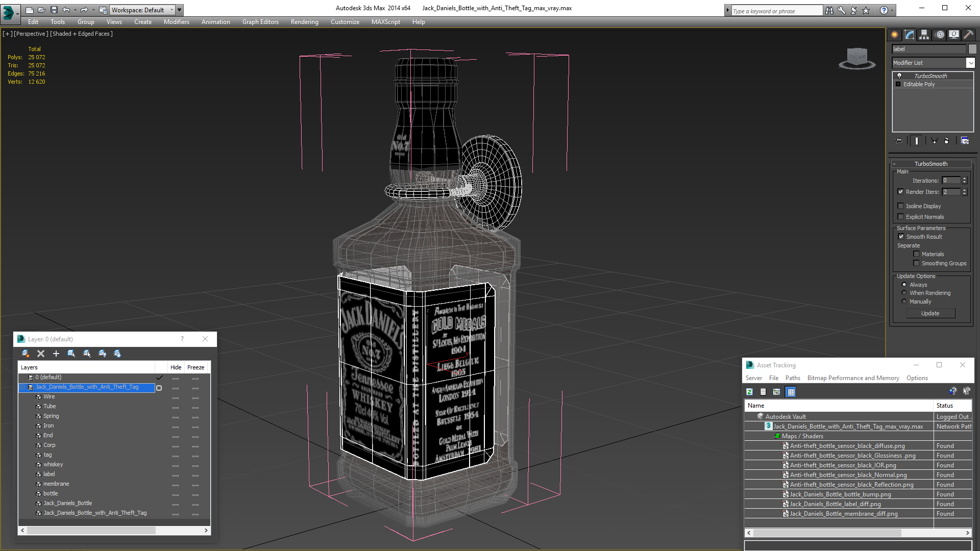Screen dimensions: 980x551
Task: Click the object color swatch beside label name
Action: tap(972, 49)
